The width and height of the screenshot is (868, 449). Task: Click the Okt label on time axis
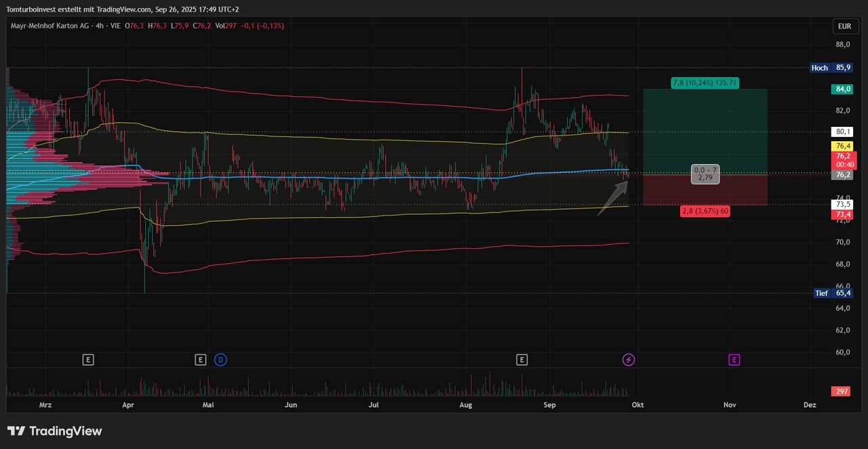coord(637,405)
